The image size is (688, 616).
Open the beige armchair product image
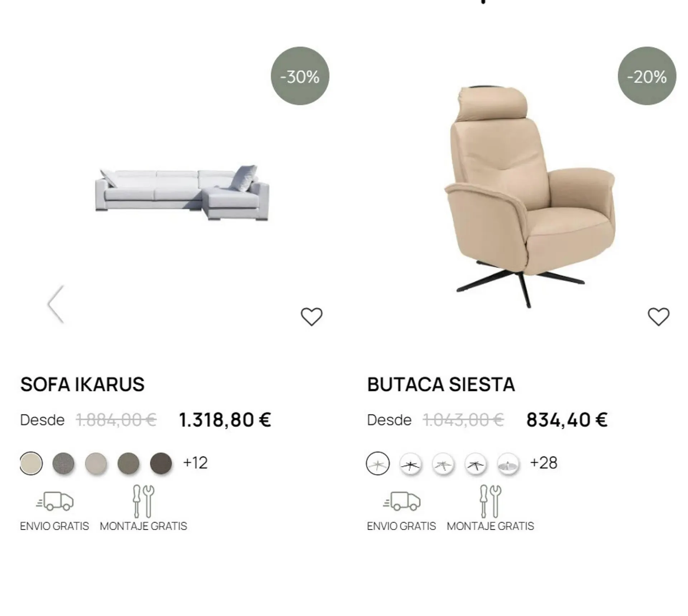coord(530,196)
